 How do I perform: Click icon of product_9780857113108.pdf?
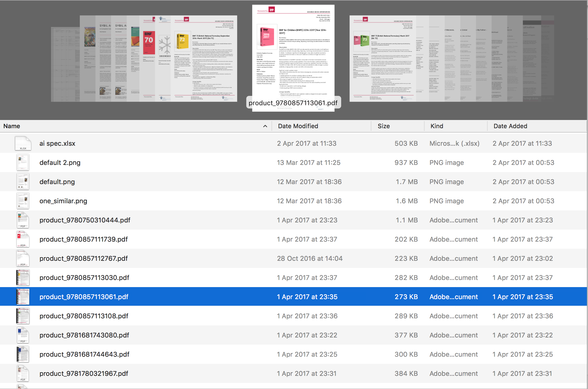pos(23,316)
